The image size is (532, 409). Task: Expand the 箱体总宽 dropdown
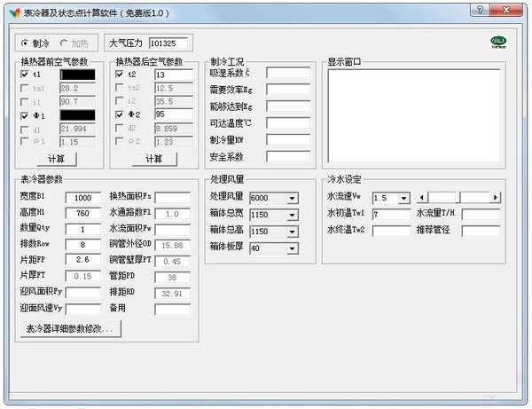point(292,215)
